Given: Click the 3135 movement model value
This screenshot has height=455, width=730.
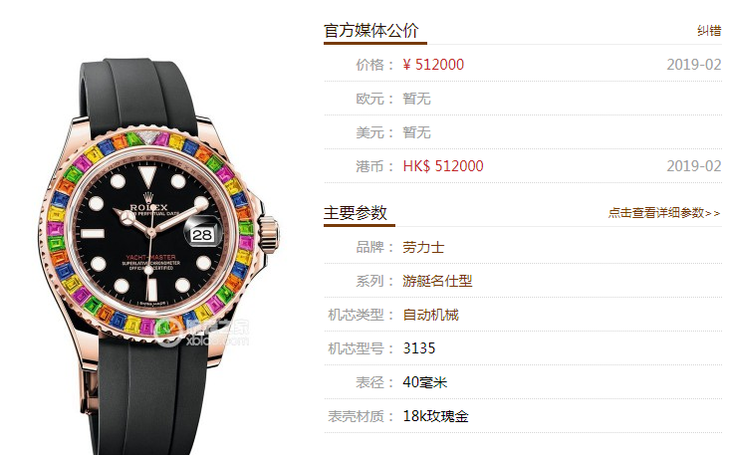Looking at the screenshot, I should [x=419, y=349].
